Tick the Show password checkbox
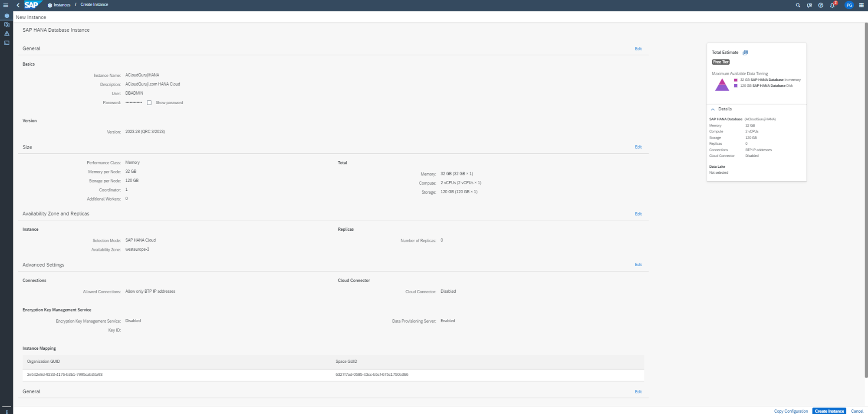The width and height of the screenshot is (868, 414). coord(149,103)
